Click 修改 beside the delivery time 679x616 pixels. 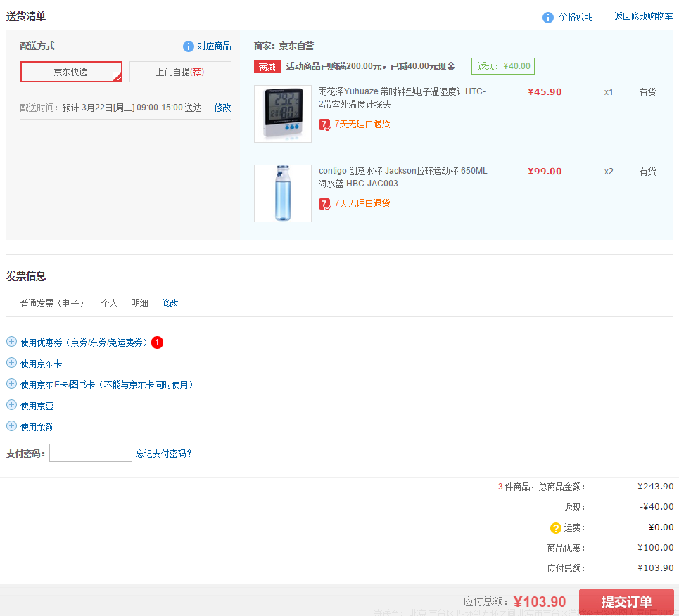pos(222,108)
